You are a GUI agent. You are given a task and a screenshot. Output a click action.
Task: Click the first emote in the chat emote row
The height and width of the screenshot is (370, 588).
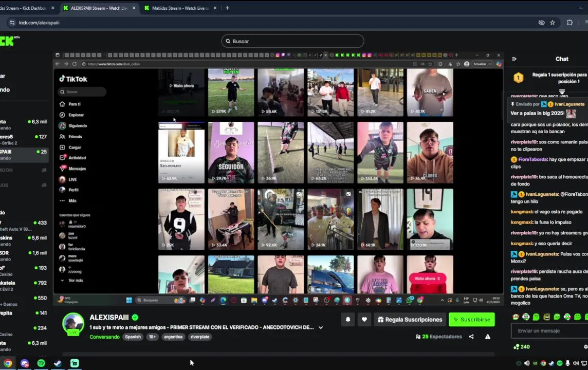point(516,317)
